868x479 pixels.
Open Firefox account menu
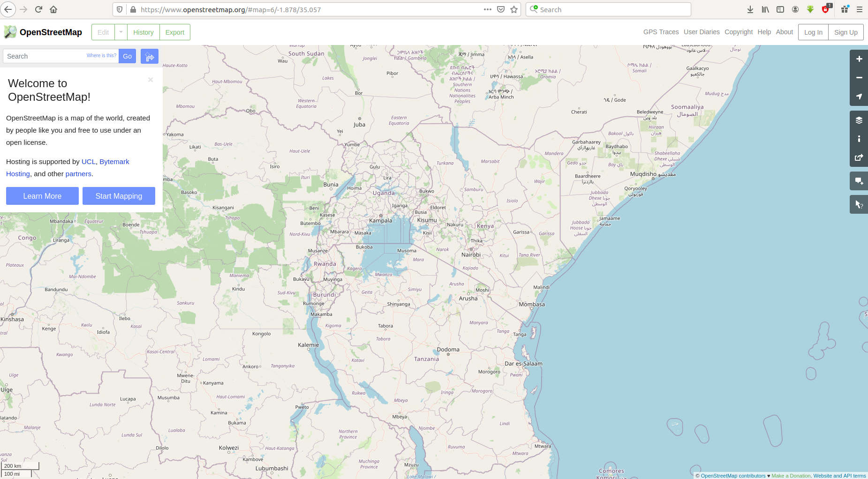(795, 9)
